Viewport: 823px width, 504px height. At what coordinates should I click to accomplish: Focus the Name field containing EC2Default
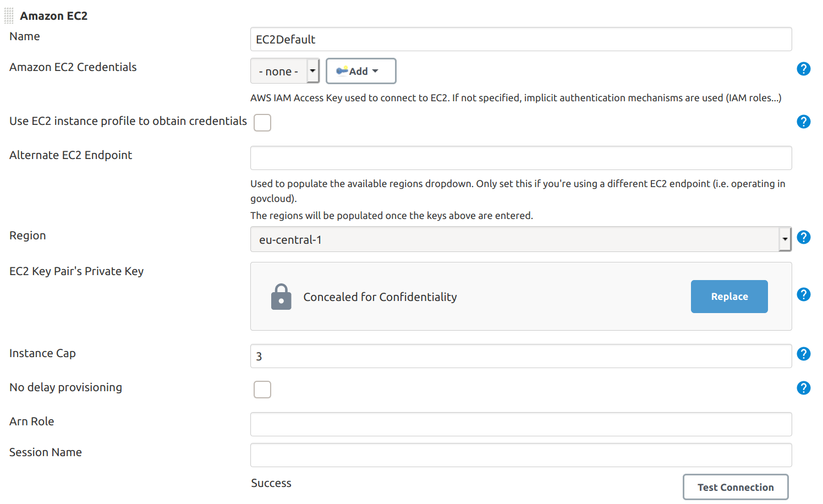(x=521, y=39)
